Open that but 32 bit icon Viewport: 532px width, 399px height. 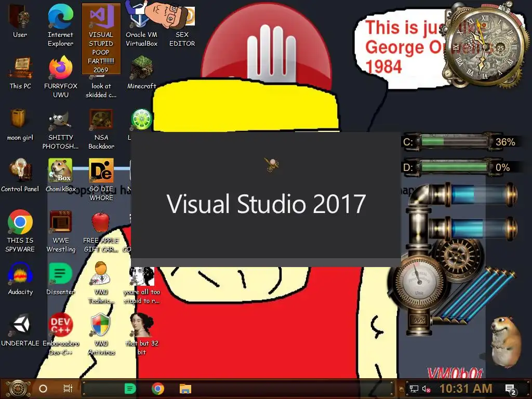tap(141, 334)
